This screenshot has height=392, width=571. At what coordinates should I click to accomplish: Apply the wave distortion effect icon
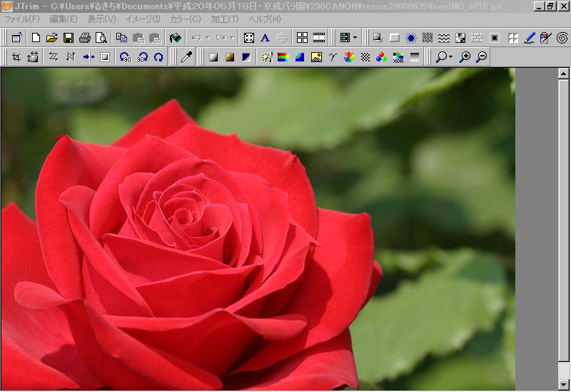(x=443, y=38)
